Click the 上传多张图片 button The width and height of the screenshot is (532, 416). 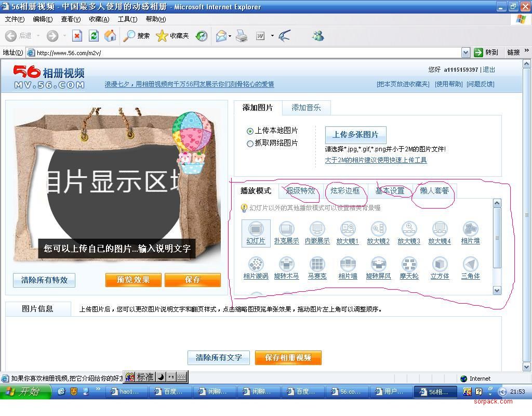[355, 135]
